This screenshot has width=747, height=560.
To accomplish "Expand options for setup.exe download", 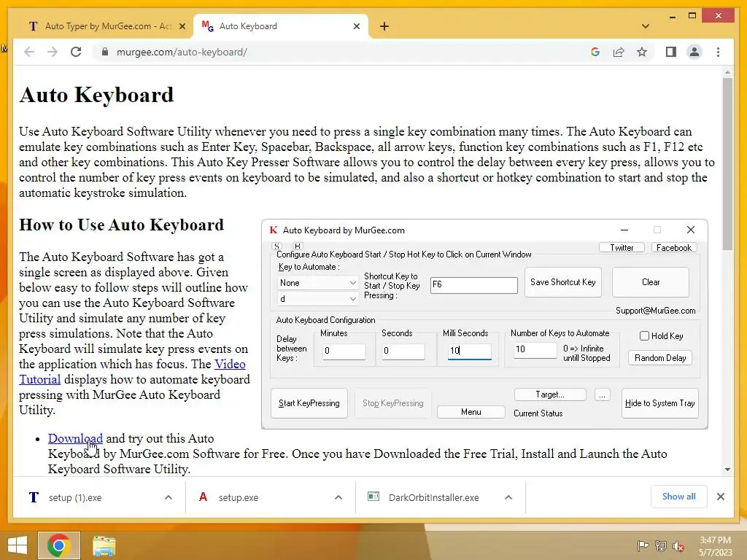I will [338, 497].
